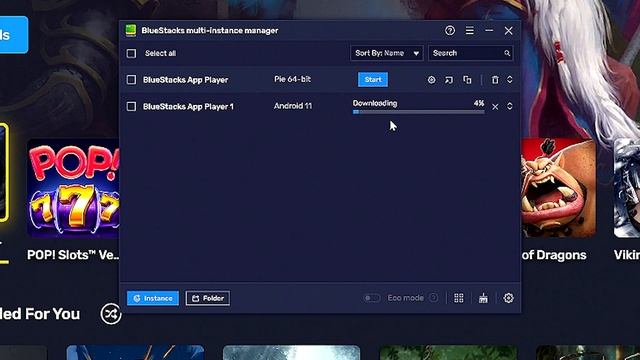Arrange instances with the grid icon
The height and width of the screenshot is (360, 640).
click(x=459, y=298)
